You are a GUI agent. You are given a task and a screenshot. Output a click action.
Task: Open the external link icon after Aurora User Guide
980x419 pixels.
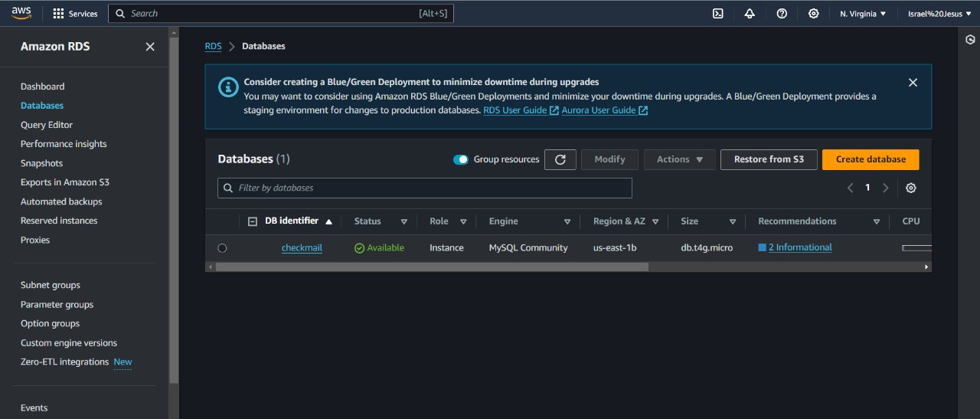(x=643, y=110)
